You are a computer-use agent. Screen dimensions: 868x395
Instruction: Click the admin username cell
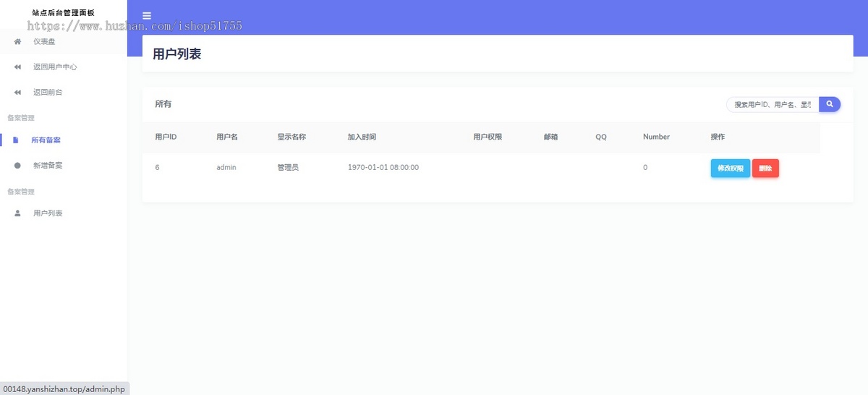226,167
